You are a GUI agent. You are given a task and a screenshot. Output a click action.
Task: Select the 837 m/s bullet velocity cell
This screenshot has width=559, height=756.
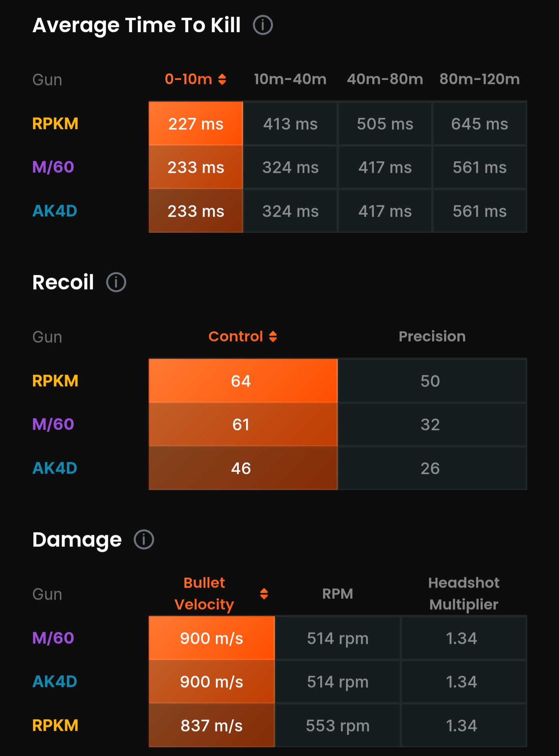point(212,726)
